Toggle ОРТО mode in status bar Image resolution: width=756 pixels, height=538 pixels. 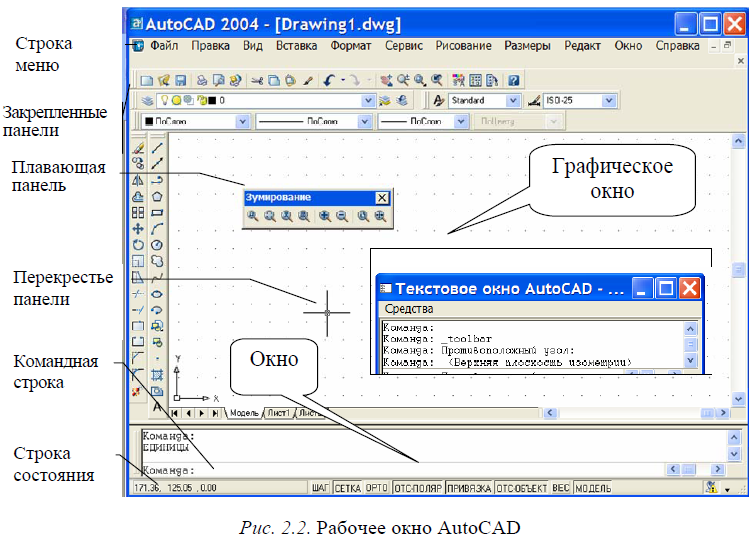[377, 488]
